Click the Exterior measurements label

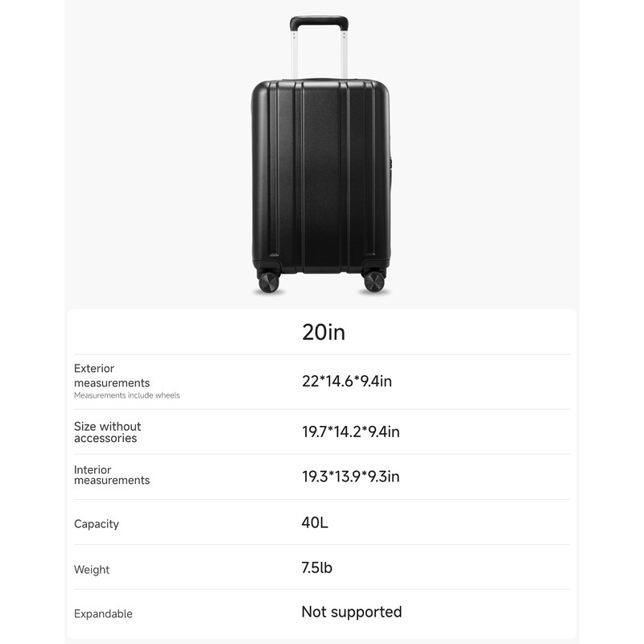[112, 376]
